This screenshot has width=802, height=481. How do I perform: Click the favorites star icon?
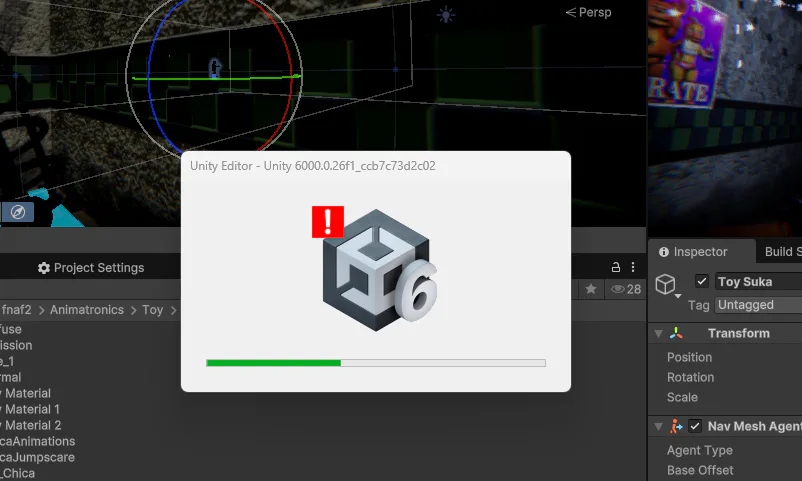(591, 289)
